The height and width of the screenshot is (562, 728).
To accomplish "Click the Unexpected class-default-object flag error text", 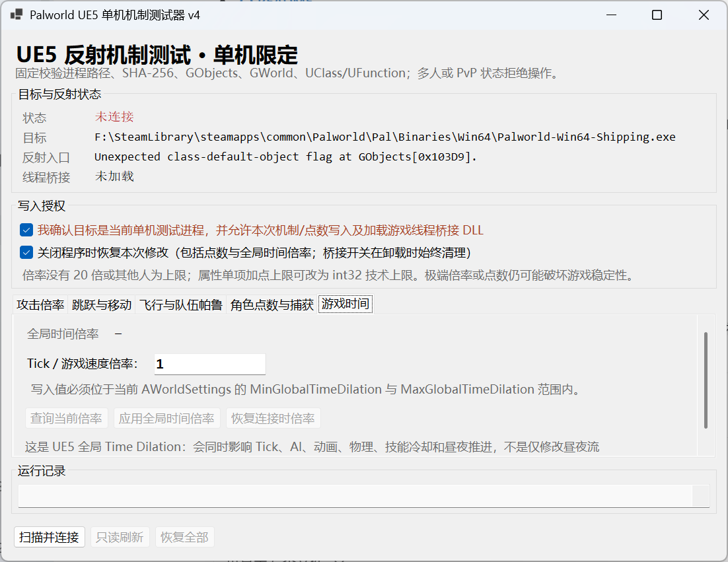I will pos(285,157).
